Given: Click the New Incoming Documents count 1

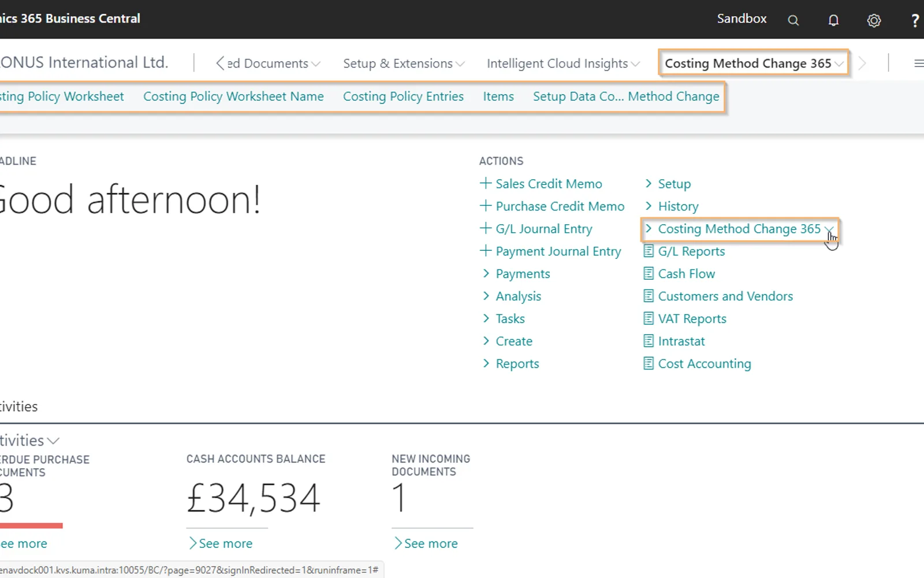Looking at the screenshot, I should tap(400, 498).
